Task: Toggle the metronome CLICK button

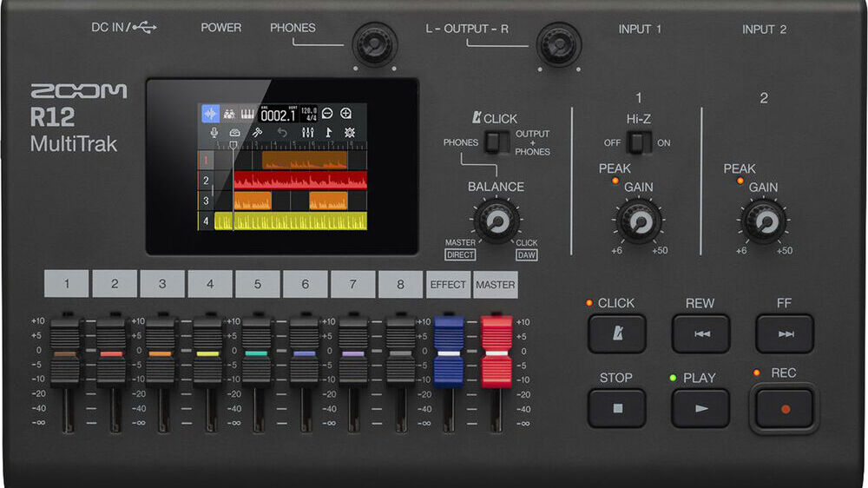Action: pos(616,333)
